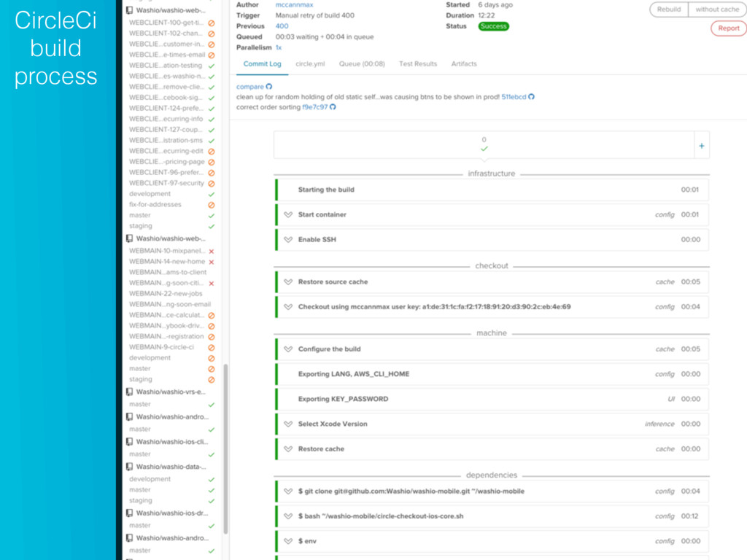Screen dimensions: 747x560
Task: Expand the git clone washio-mobile step
Action: coord(288,491)
